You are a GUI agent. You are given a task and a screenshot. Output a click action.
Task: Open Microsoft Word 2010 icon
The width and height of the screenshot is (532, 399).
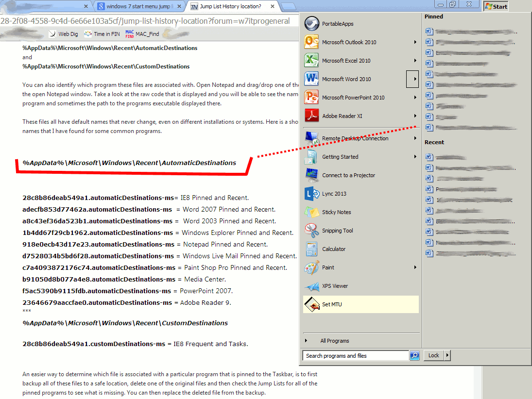[311, 79]
